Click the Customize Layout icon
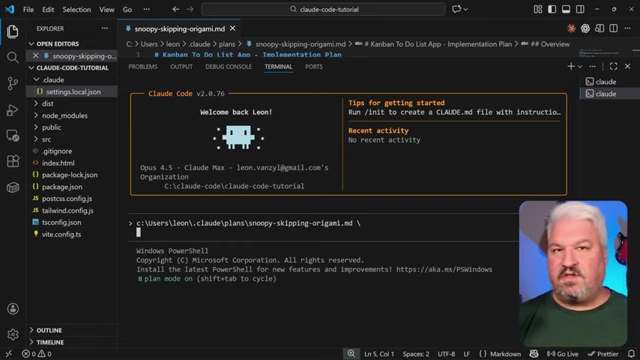The height and width of the screenshot is (360, 640). [538, 9]
